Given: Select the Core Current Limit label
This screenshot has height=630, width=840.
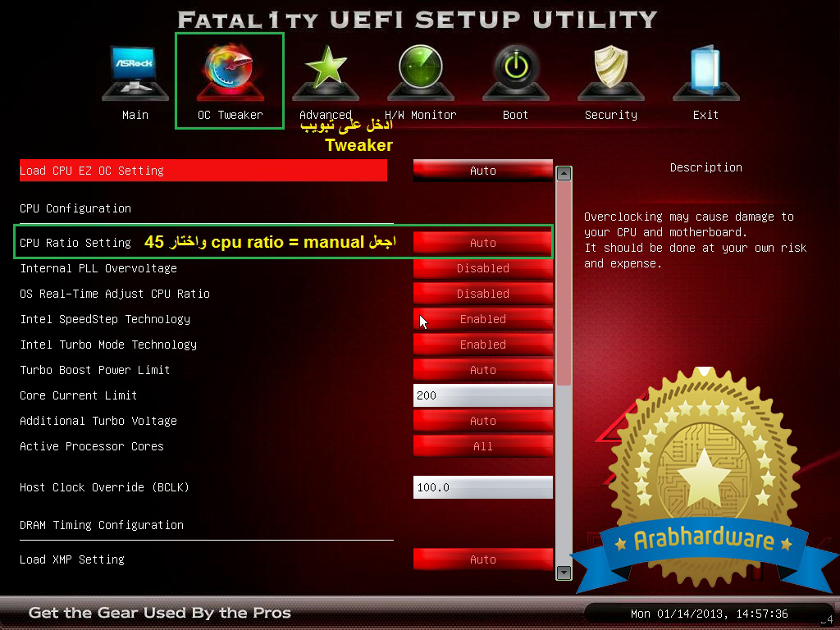Looking at the screenshot, I should click(78, 395).
